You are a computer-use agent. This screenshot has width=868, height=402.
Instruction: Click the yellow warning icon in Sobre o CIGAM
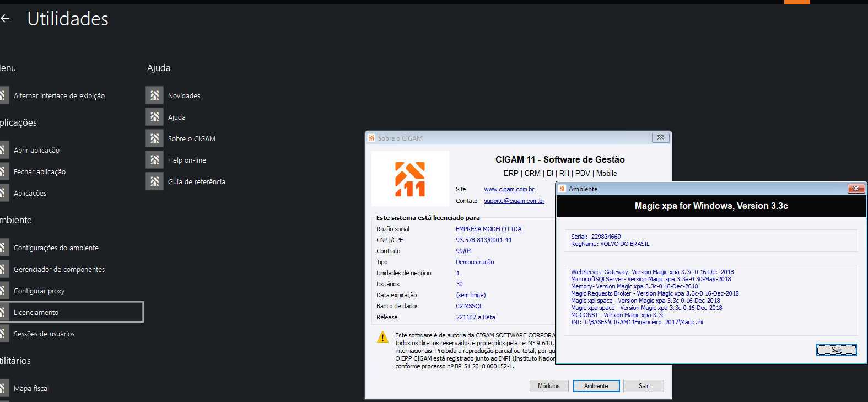[382, 337]
